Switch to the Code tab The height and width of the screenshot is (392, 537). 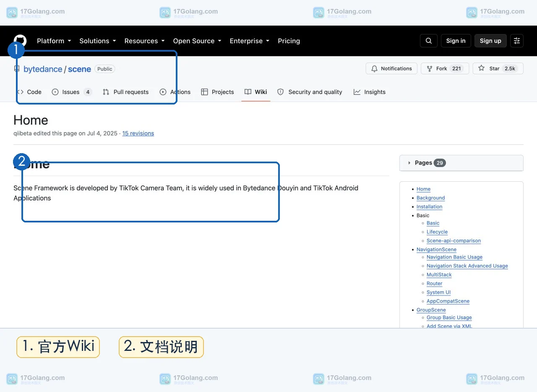(x=29, y=92)
